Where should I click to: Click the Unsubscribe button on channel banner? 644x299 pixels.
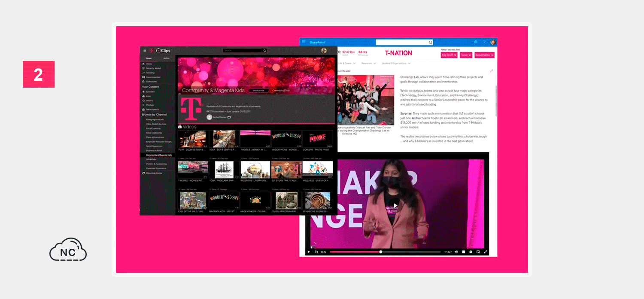pos(258,91)
